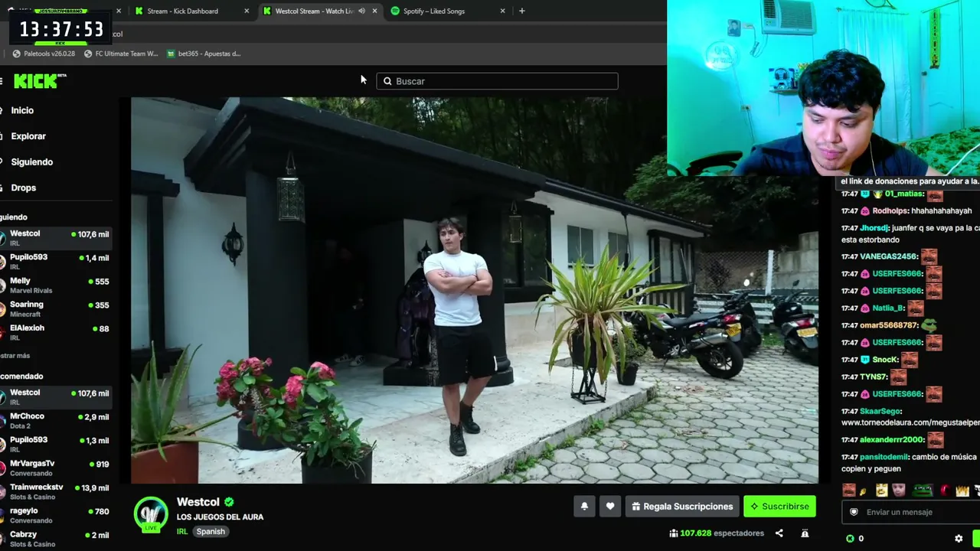Close the Stream Kick Dashboard tab
The height and width of the screenshot is (551, 980).
[x=247, y=11]
